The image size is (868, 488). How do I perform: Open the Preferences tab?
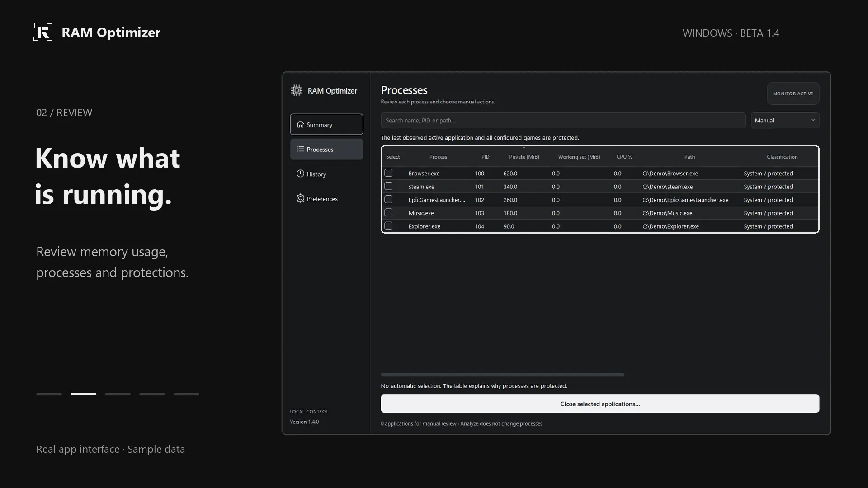coord(326,199)
